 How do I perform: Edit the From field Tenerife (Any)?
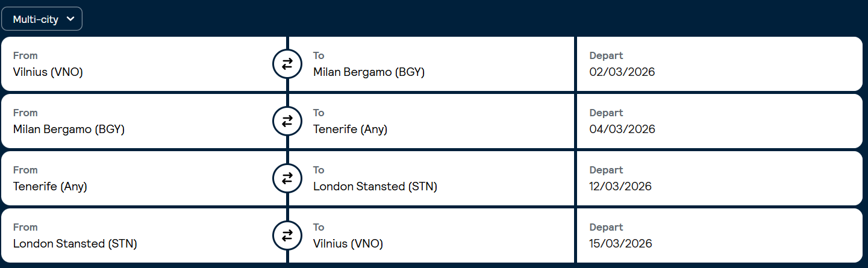tap(50, 187)
